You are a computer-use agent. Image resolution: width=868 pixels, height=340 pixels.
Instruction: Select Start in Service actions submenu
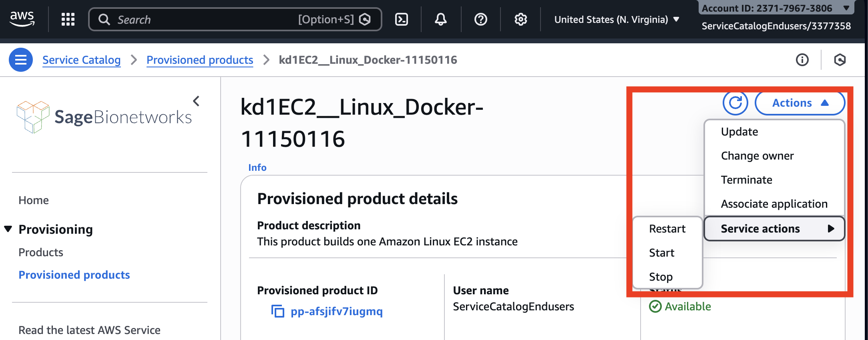[667, 253]
